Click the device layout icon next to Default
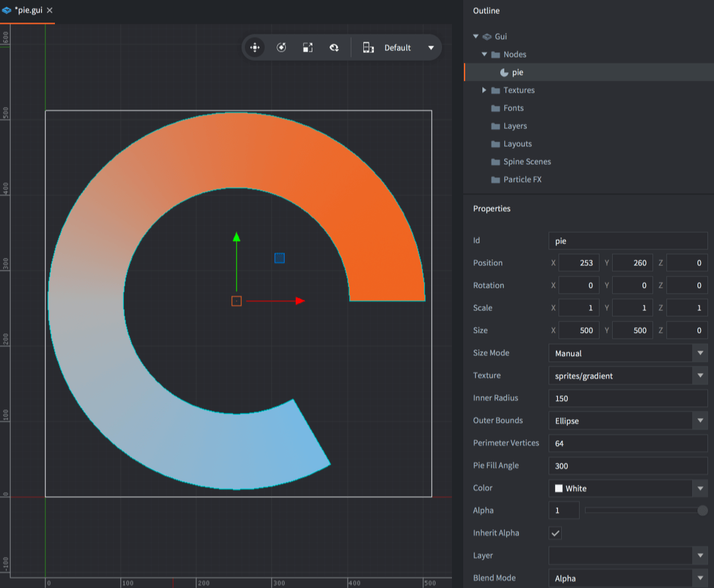The width and height of the screenshot is (714, 588). [369, 48]
